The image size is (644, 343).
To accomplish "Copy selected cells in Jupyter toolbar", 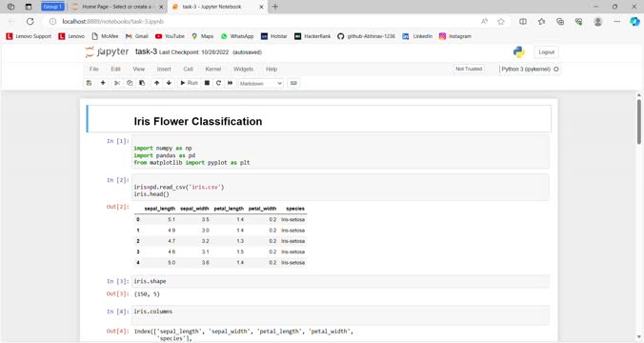I will click(x=130, y=83).
